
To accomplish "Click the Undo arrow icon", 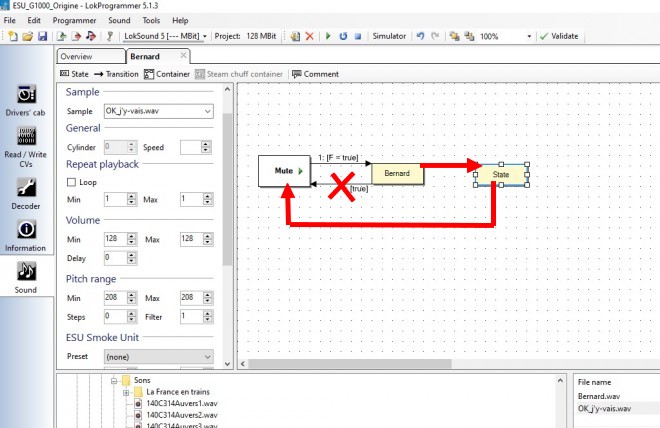I will (420, 36).
